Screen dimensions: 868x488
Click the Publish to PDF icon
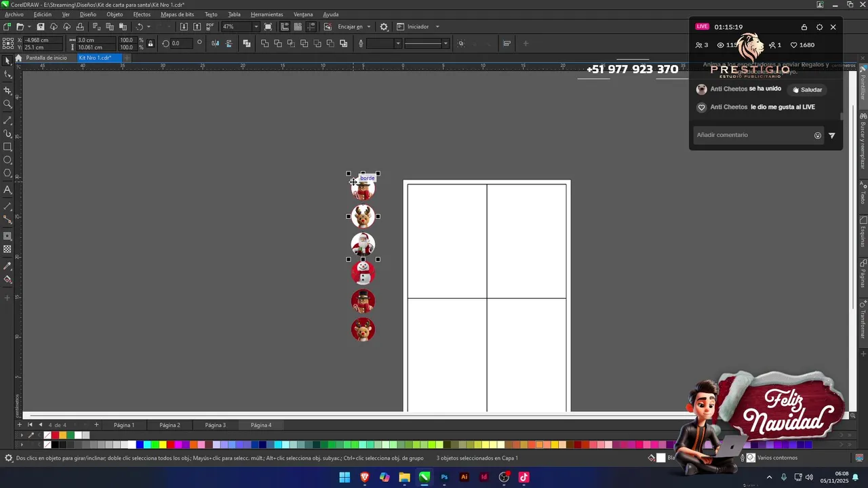(x=210, y=26)
